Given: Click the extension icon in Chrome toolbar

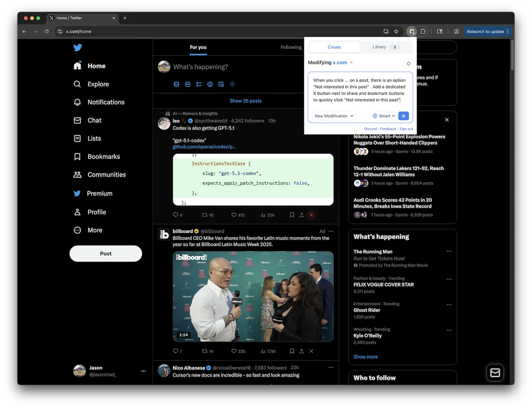Looking at the screenshot, I should point(412,32).
